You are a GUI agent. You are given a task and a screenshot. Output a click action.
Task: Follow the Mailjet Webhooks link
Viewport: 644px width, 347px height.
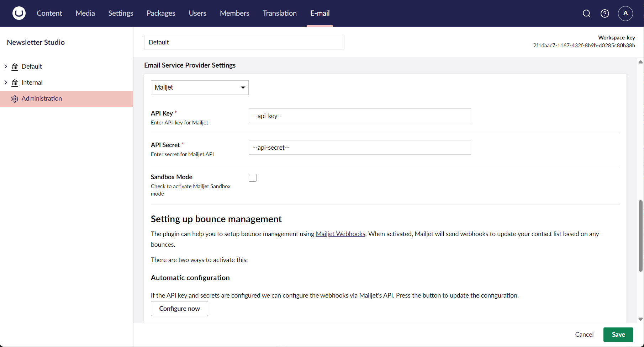(341, 234)
